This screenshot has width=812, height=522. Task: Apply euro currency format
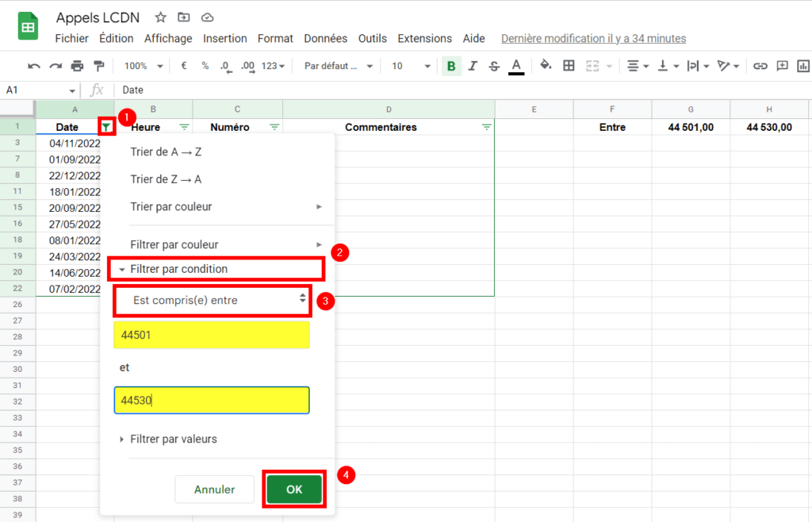click(183, 66)
